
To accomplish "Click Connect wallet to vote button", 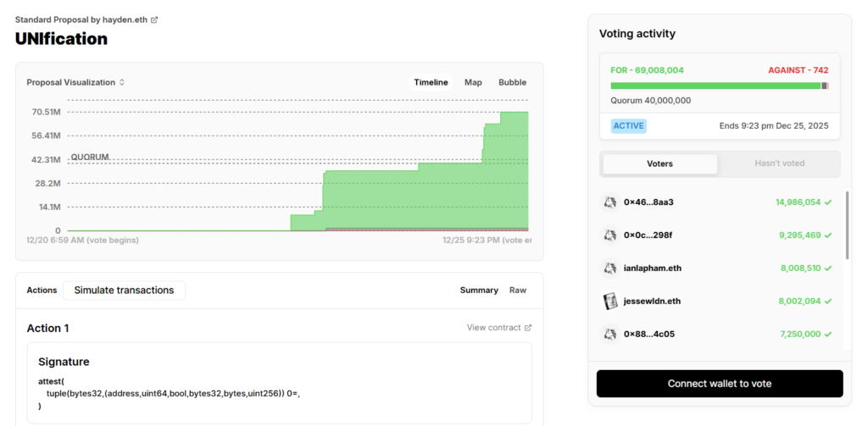I will (x=719, y=384).
